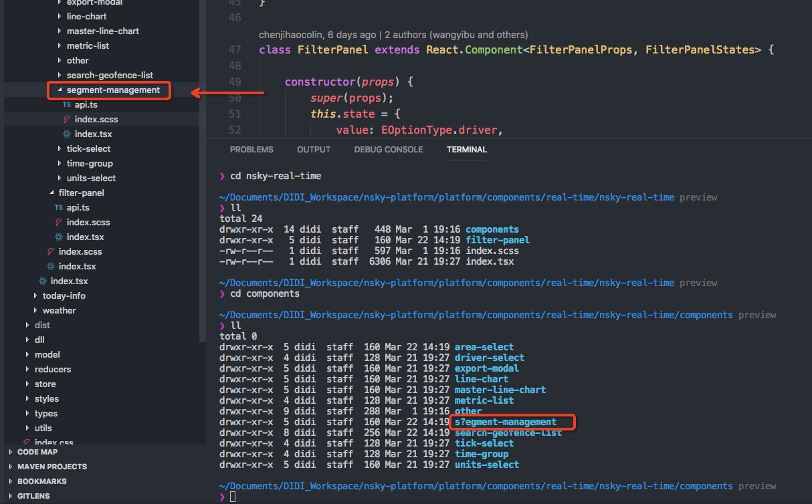
Task: Click the Sass icon of index.scss under segment-management
Action: point(66,120)
